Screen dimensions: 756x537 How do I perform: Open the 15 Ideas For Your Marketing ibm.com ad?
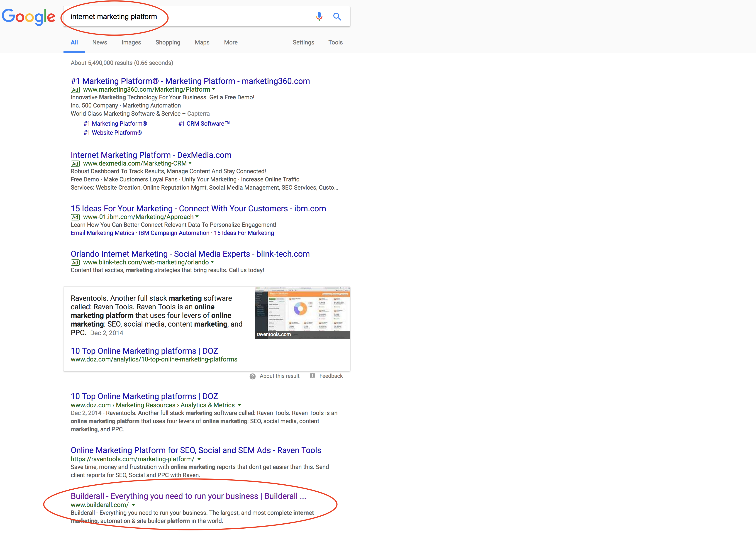coord(198,209)
